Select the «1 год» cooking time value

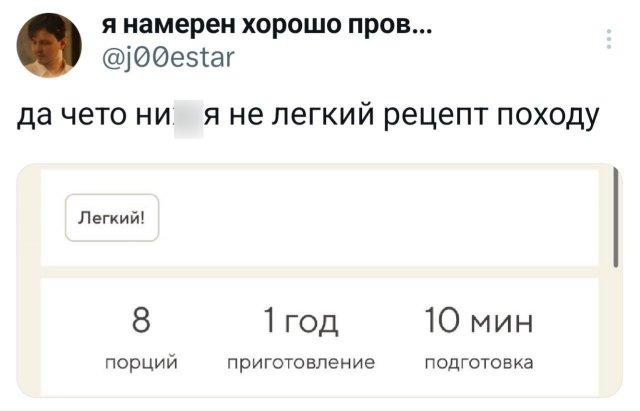[301, 323]
